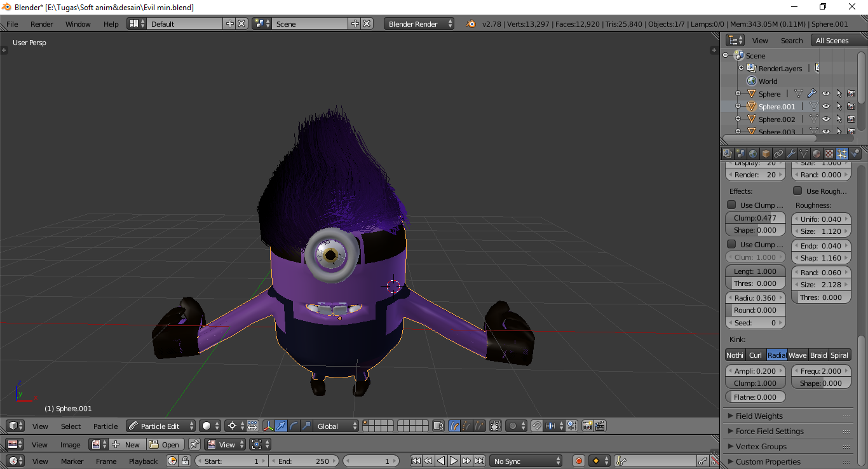Select Curl kink type

pos(755,355)
